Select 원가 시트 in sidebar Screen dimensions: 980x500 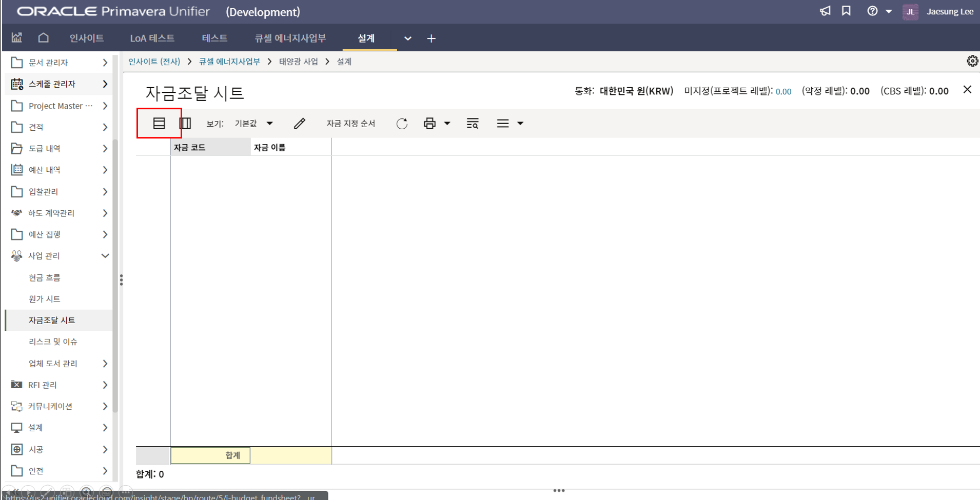45,299
